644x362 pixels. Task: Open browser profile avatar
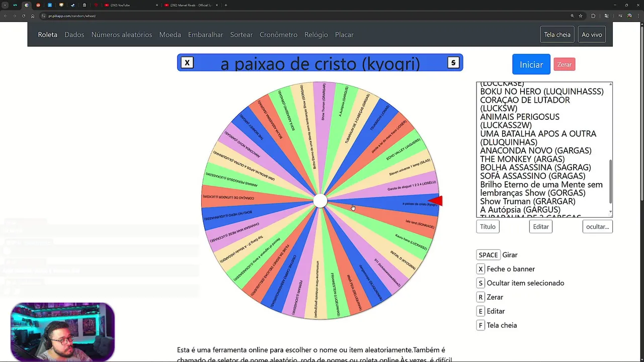[628, 16]
